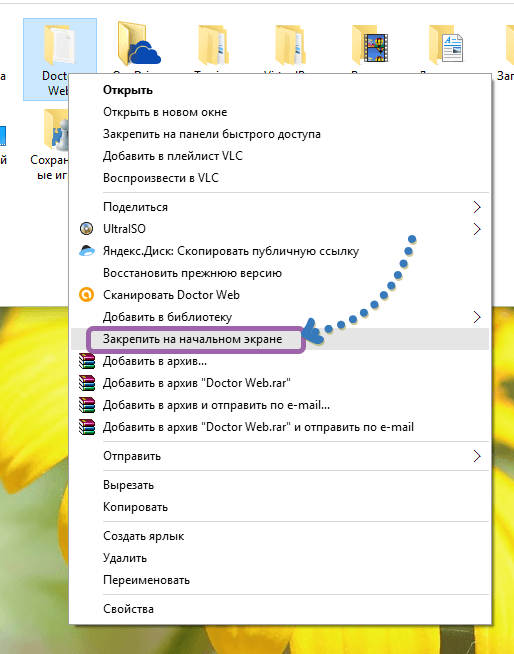Select Добавить в плейлист VLC

[173, 156]
